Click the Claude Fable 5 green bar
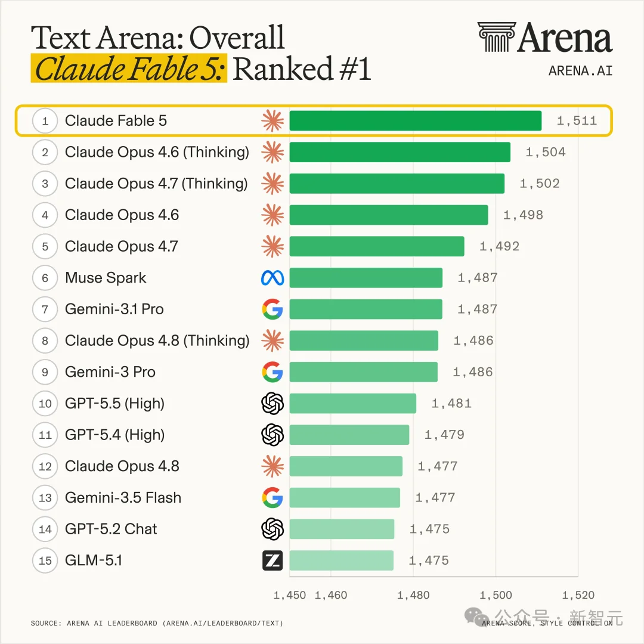Screen dimensions: 644x644 point(415,120)
